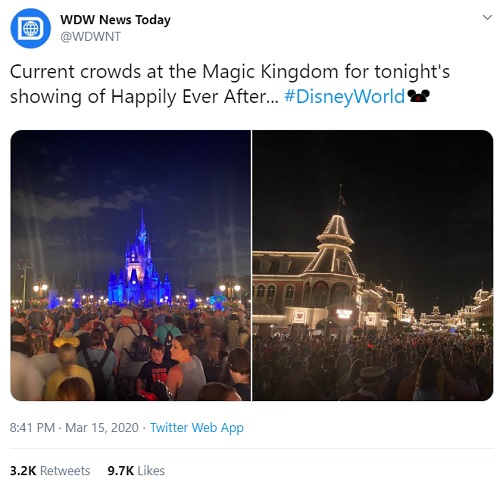Open the WDW News Today profile avatar
Screen dimensions: 500x482
point(31,28)
